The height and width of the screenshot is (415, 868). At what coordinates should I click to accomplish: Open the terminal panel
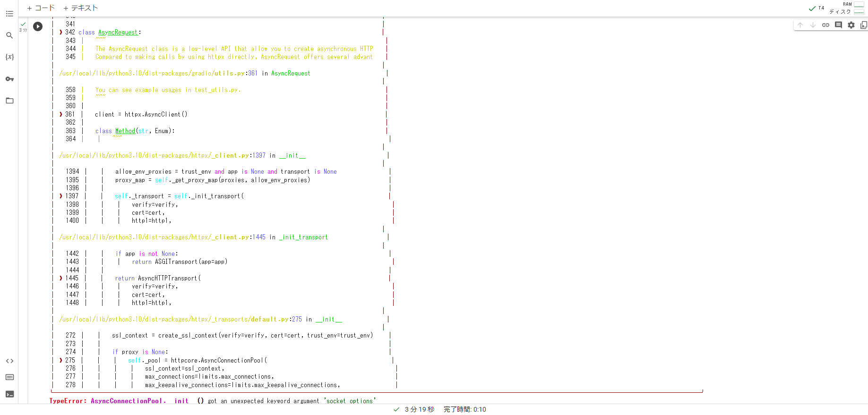point(9,394)
